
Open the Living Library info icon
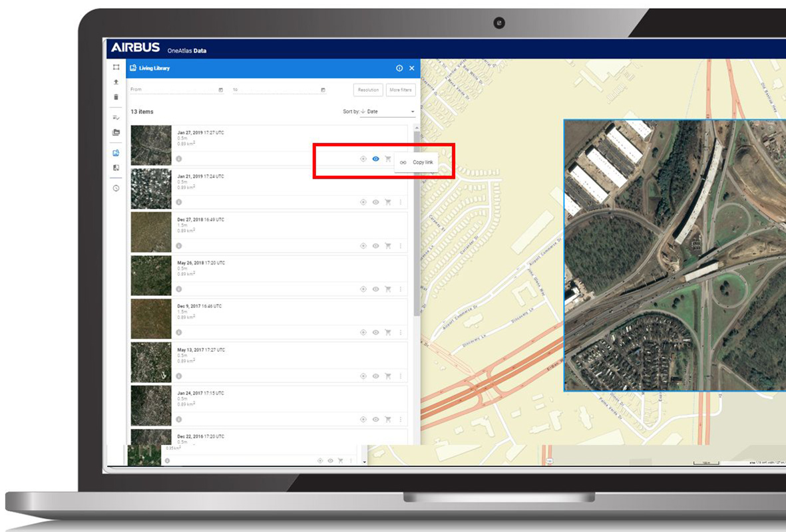tap(399, 68)
